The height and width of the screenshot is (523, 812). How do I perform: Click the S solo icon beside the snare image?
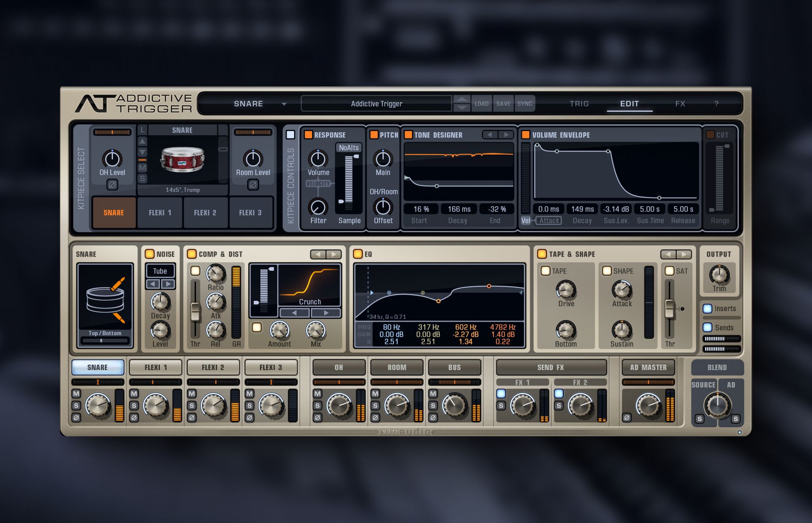tap(143, 179)
